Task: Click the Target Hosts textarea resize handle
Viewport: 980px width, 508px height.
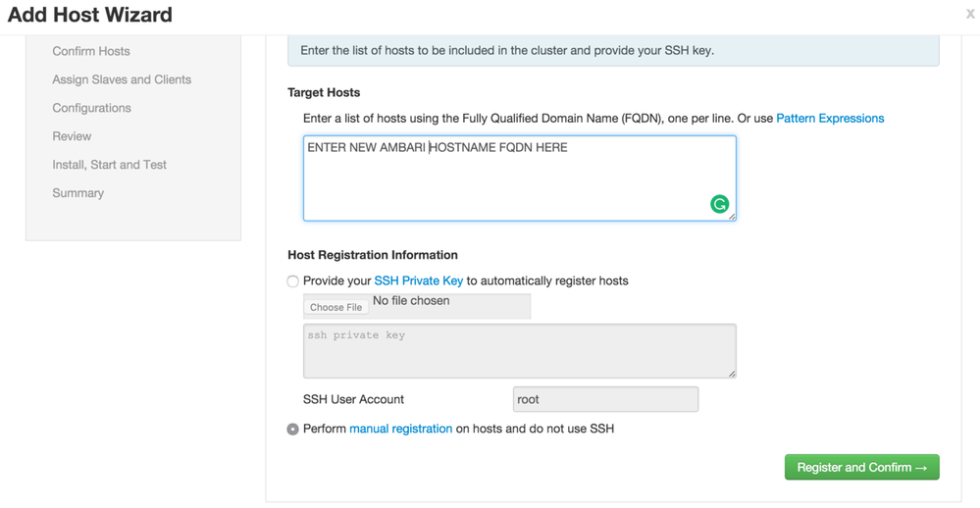Action: coord(731,216)
